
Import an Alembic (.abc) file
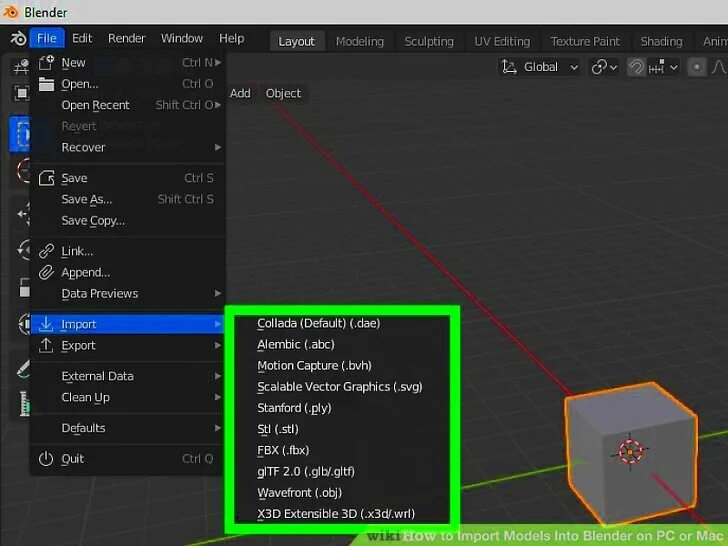pos(342,345)
